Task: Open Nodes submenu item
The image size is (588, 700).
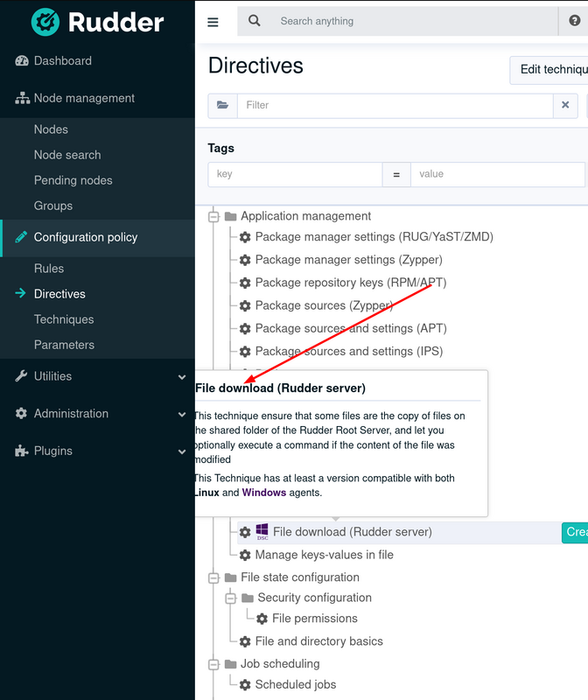Action: click(x=51, y=129)
